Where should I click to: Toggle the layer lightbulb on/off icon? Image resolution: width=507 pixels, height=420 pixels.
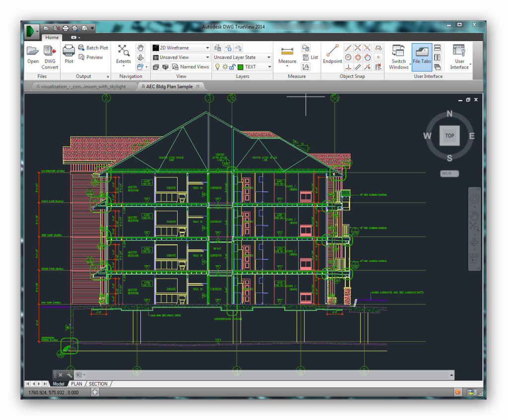point(217,67)
